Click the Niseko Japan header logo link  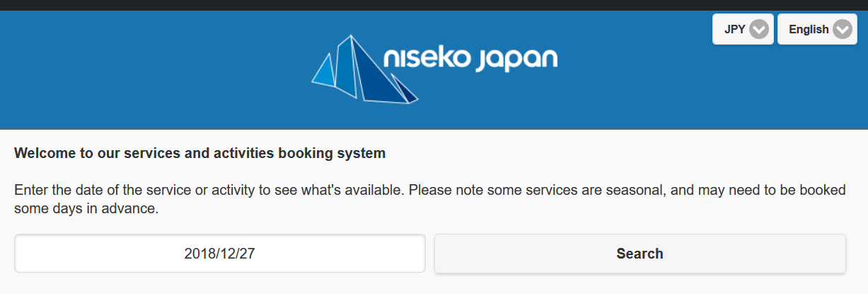coord(434,69)
